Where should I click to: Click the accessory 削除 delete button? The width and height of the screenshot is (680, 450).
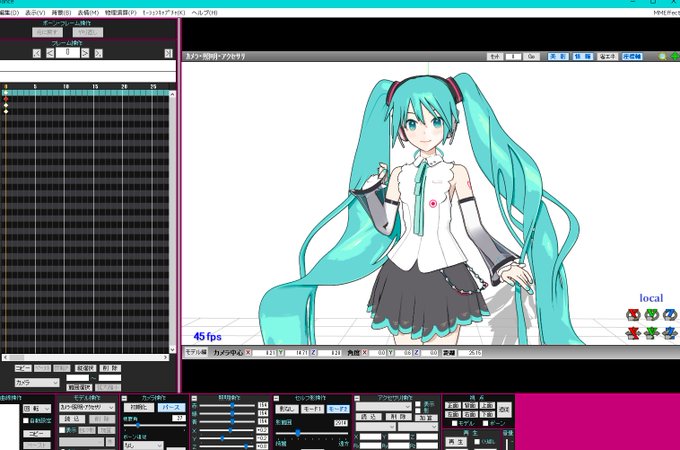[x=398, y=417]
